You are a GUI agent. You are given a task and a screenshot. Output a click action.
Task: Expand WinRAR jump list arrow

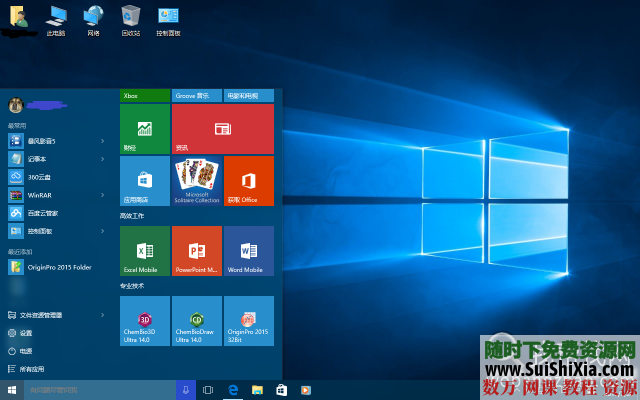tap(102, 195)
